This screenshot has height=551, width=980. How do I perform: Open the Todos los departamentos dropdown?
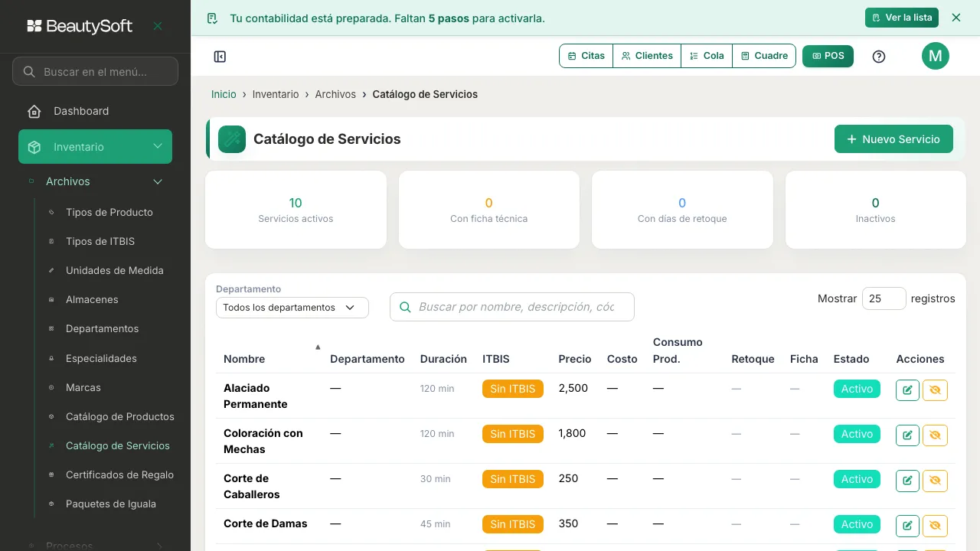[x=292, y=308]
